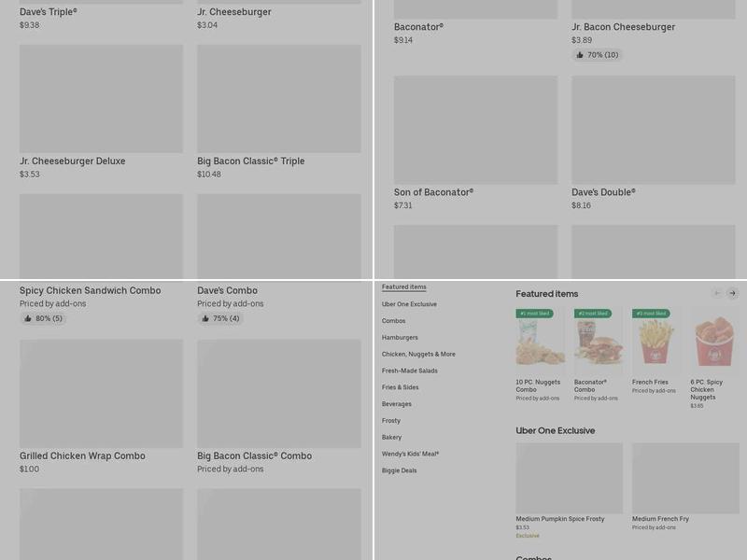This screenshot has width=747, height=560.
Task: Click $3.53 under Jr. Cheeseburger Deluxe
Action: point(30,175)
